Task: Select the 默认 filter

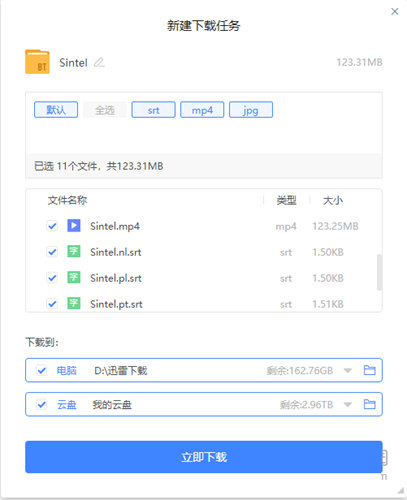Action: coord(56,110)
